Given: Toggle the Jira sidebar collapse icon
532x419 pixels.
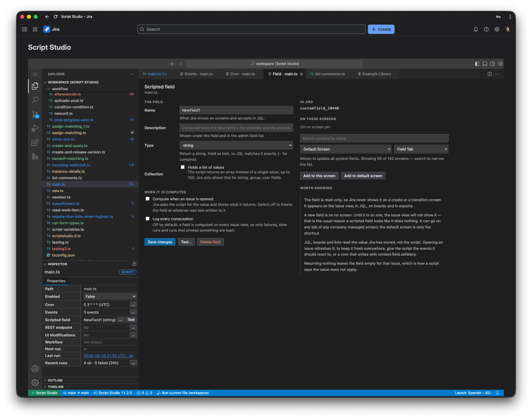Looking at the screenshot, I should tap(25, 29).
